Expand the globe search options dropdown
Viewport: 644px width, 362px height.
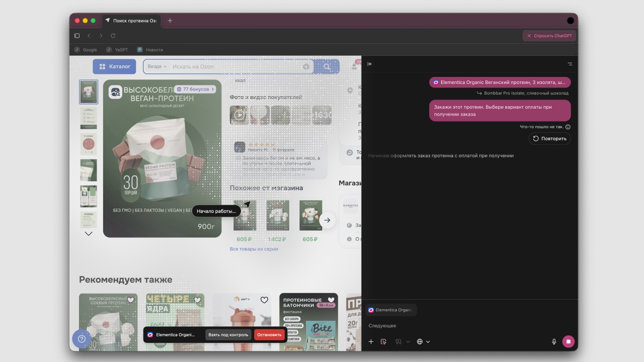pos(428,342)
